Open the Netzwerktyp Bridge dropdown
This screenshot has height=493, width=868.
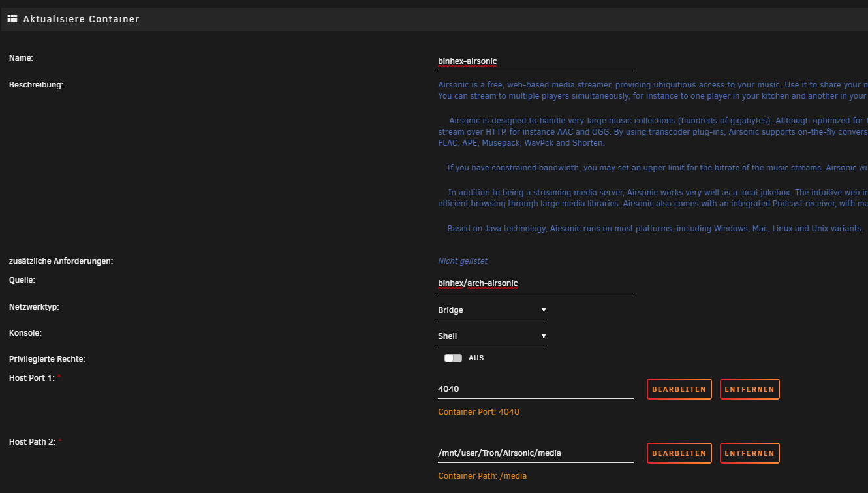(x=492, y=310)
